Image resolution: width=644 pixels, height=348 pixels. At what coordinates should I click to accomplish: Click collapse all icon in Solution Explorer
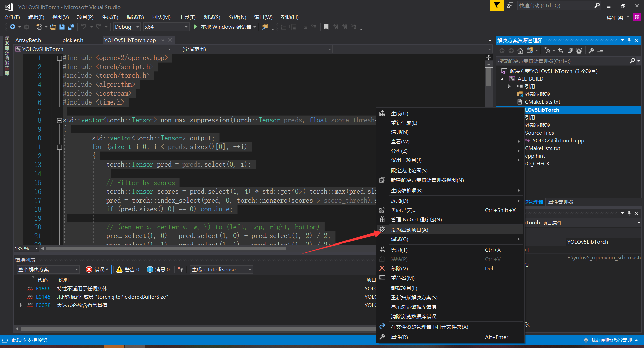pos(570,51)
